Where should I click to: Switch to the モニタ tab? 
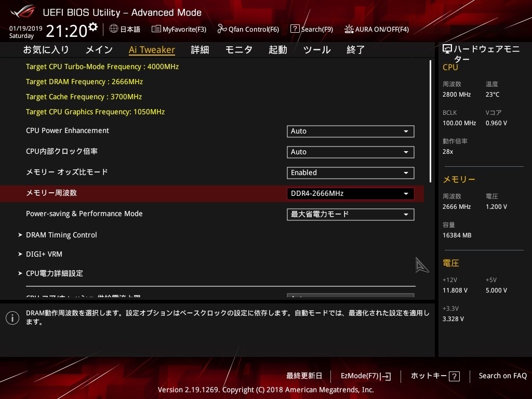click(238, 49)
